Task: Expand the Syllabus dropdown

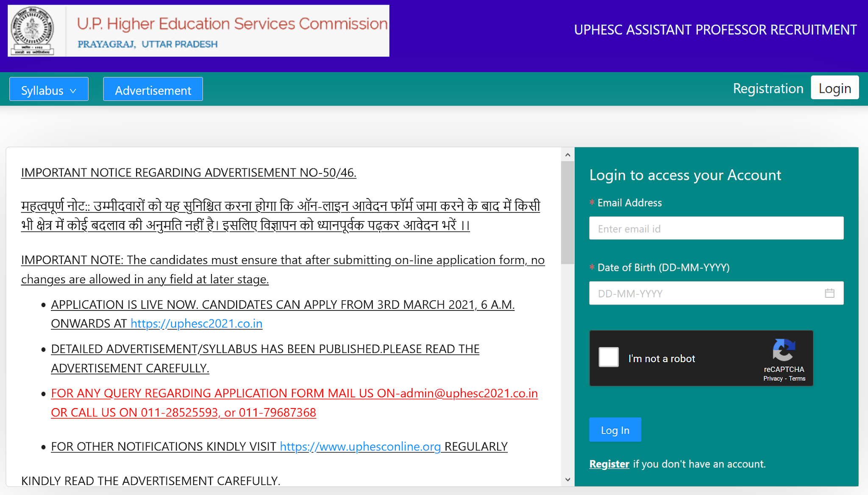Action: pos(49,89)
